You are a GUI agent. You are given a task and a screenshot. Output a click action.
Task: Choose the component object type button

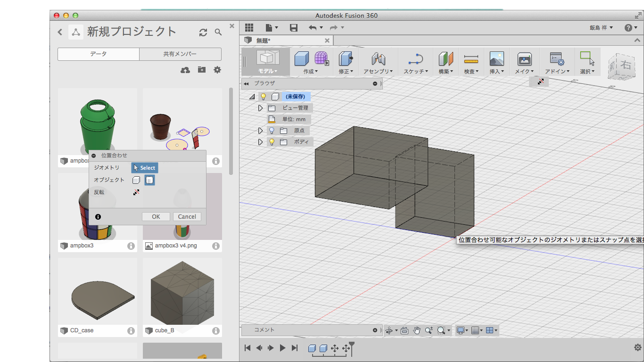coord(136,180)
